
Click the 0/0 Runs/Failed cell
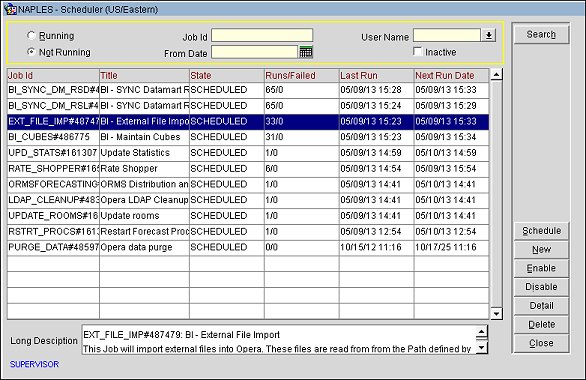coord(302,247)
